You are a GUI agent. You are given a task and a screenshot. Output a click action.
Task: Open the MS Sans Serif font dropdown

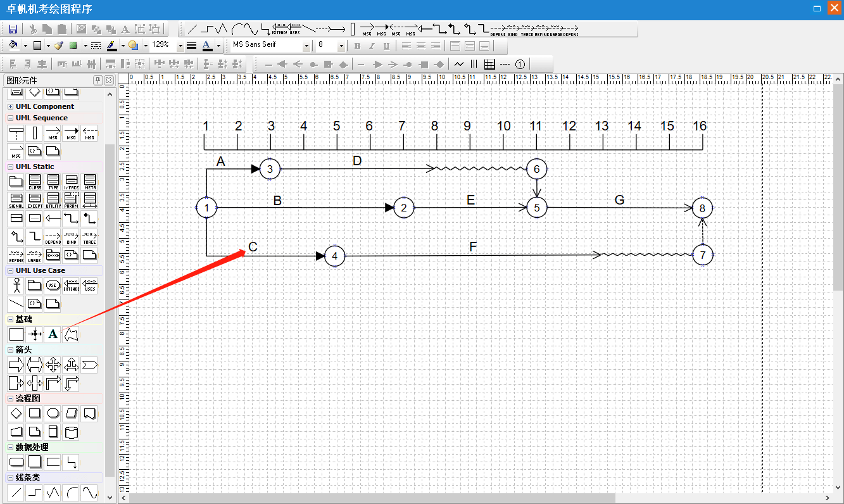pyautogui.click(x=306, y=46)
